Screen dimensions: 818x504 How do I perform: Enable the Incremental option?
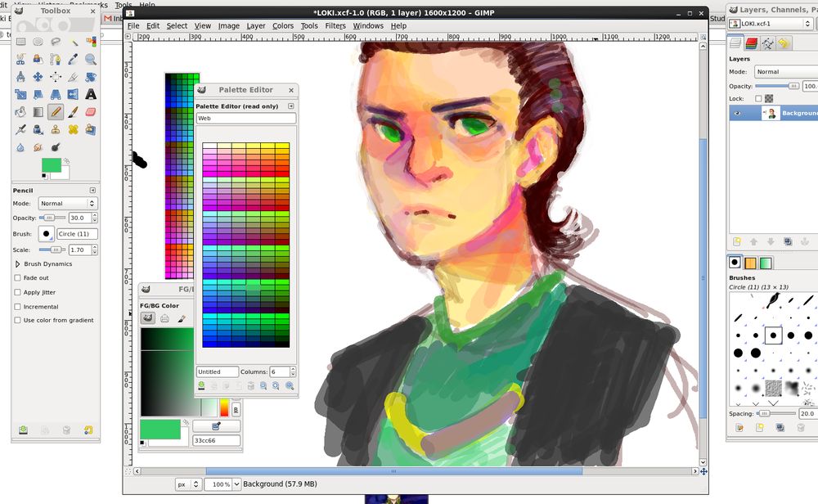17,307
